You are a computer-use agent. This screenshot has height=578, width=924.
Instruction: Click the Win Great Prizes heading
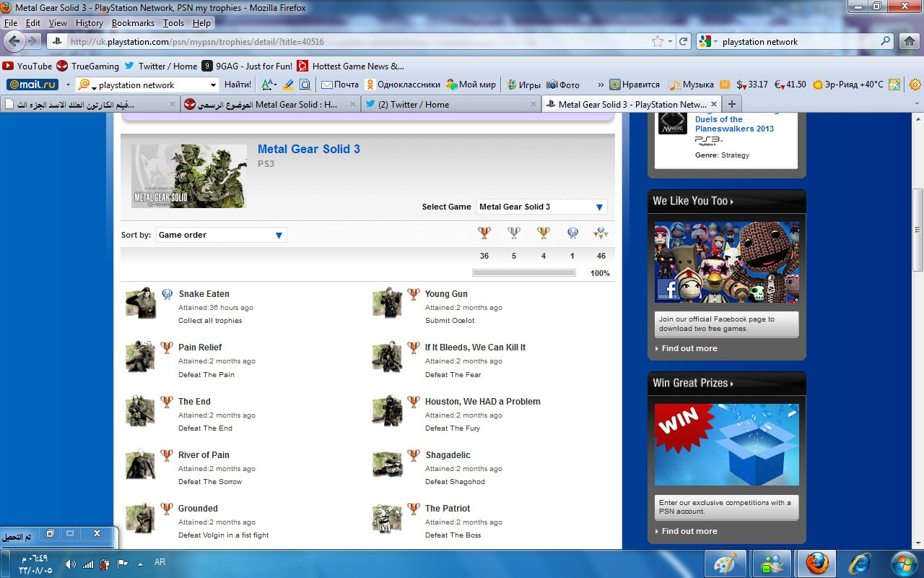[x=693, y=383]
